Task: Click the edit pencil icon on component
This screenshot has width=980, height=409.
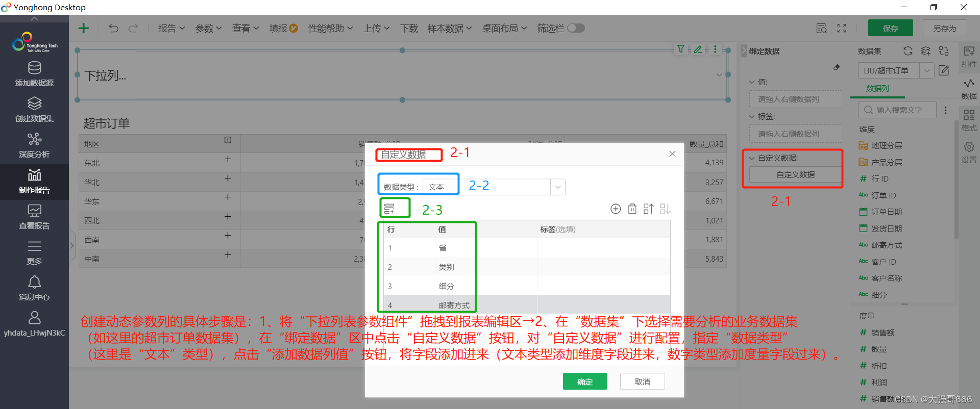Action: click(698, 49)
